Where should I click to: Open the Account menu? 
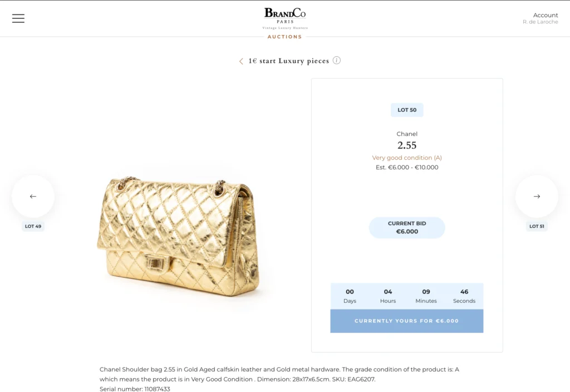(x=545, y=15)
